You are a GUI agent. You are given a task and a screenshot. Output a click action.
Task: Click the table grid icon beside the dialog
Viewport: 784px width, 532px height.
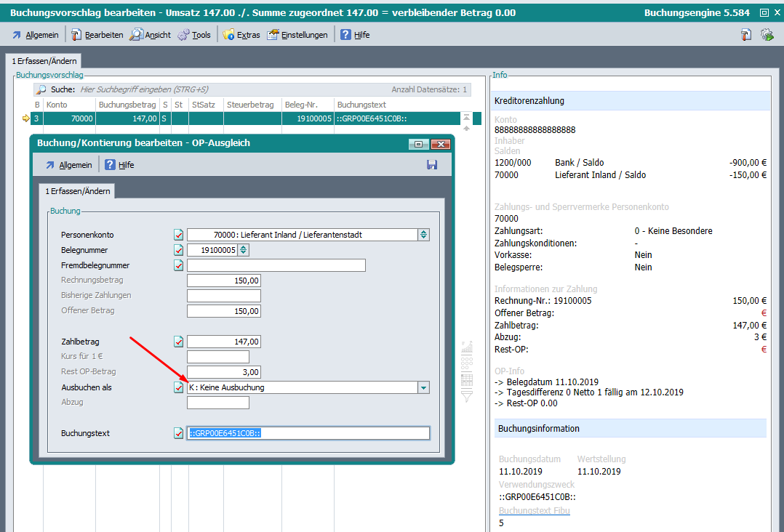pyautogui.click(x=467, y=379)
